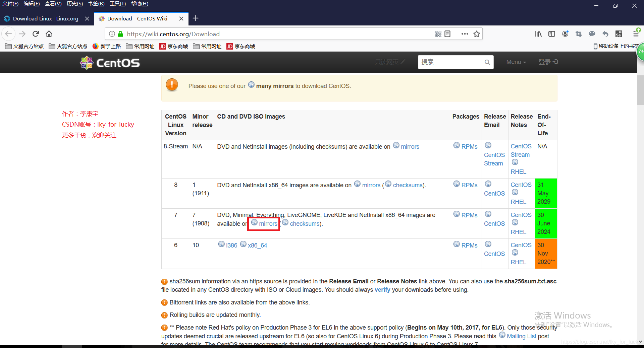Click the address bar URL field

point(278,34)
